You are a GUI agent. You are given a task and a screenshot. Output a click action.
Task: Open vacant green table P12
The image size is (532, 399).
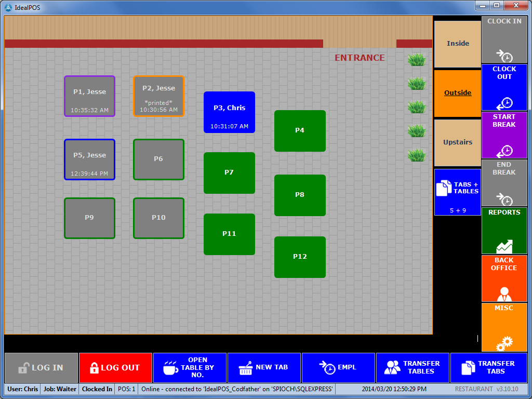coord(300,257)
